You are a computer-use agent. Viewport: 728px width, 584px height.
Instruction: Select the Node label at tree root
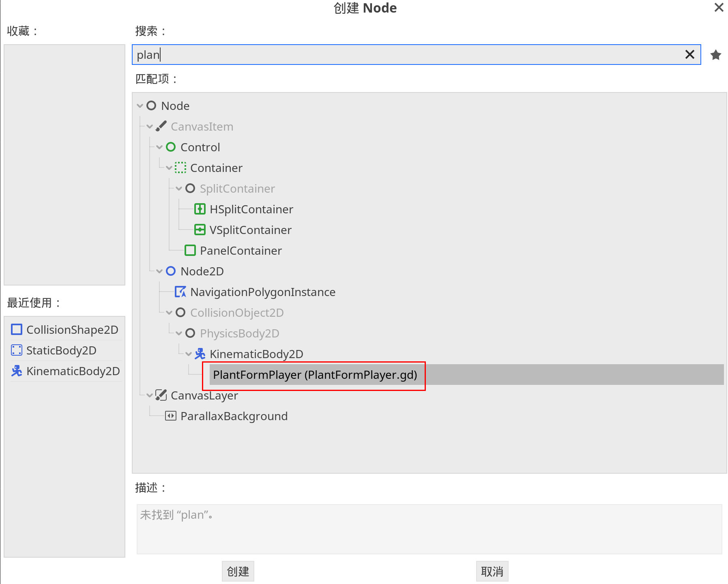pos(175,106)
